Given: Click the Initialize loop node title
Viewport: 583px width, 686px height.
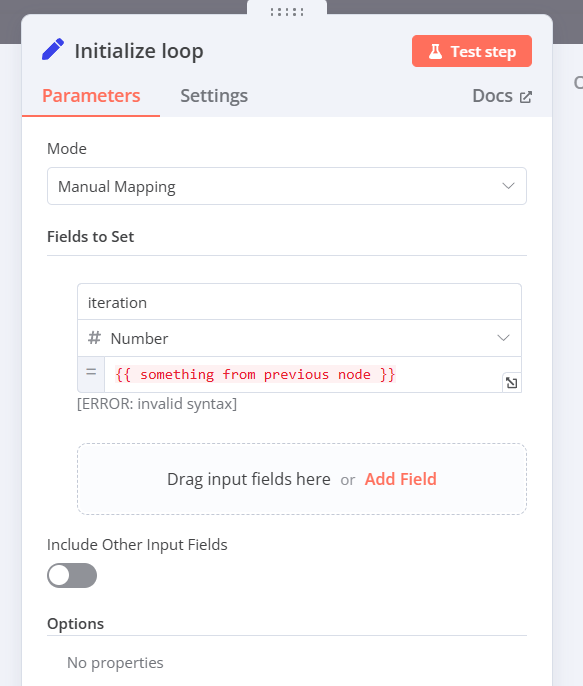Looking at the screenshot, I should tap(139, 51).
